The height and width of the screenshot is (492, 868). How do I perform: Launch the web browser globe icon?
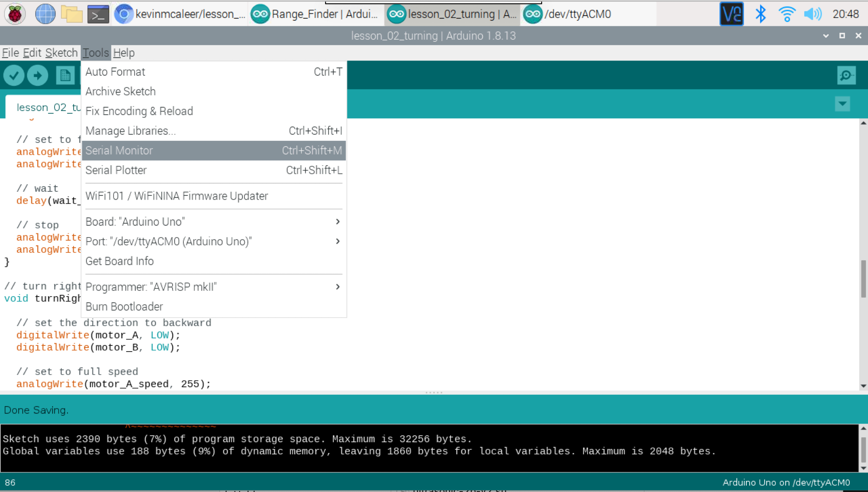coord(45,14)
